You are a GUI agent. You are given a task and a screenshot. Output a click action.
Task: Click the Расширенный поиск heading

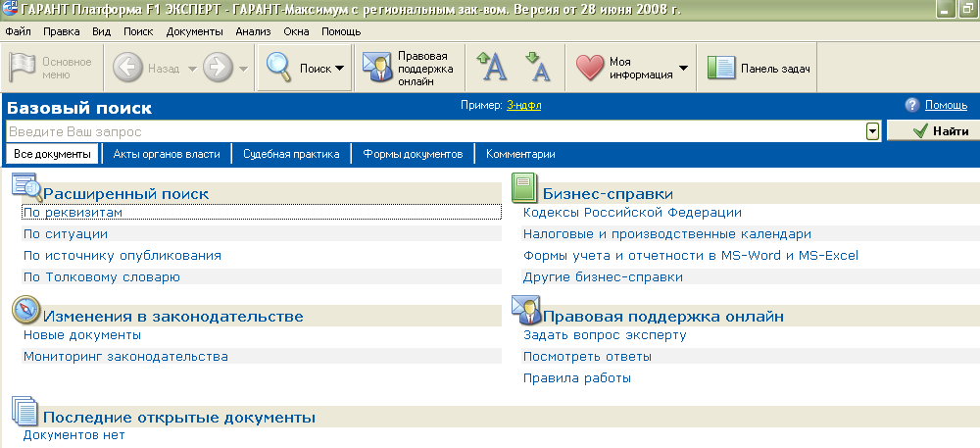[126, 194]
